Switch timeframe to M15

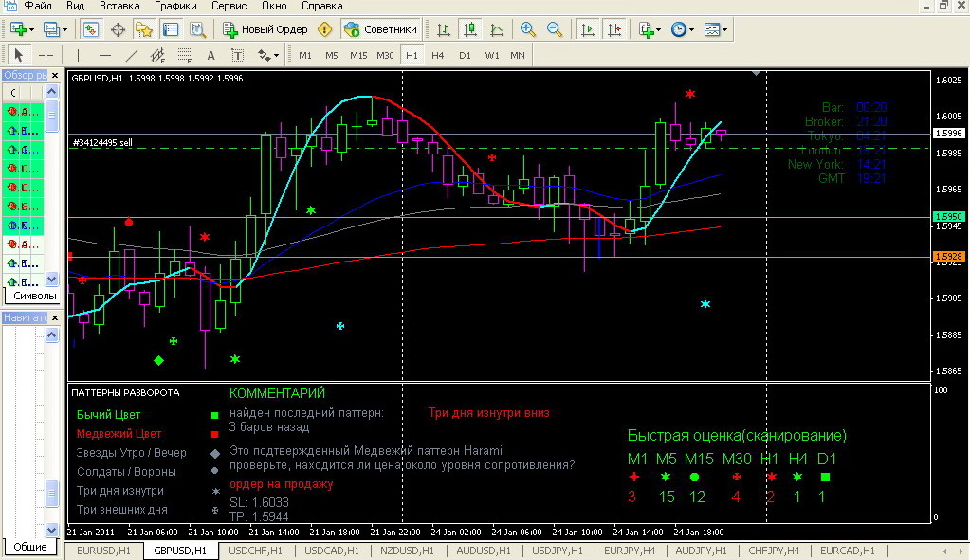358,55
